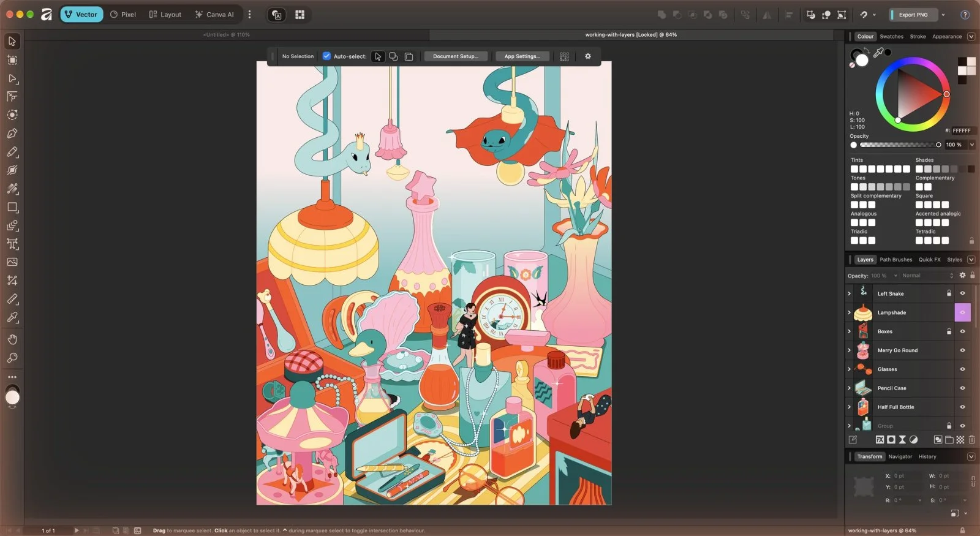Screen dimensions: 980x536
Task: Open the help question mark icon
Action: click(965, 15)
